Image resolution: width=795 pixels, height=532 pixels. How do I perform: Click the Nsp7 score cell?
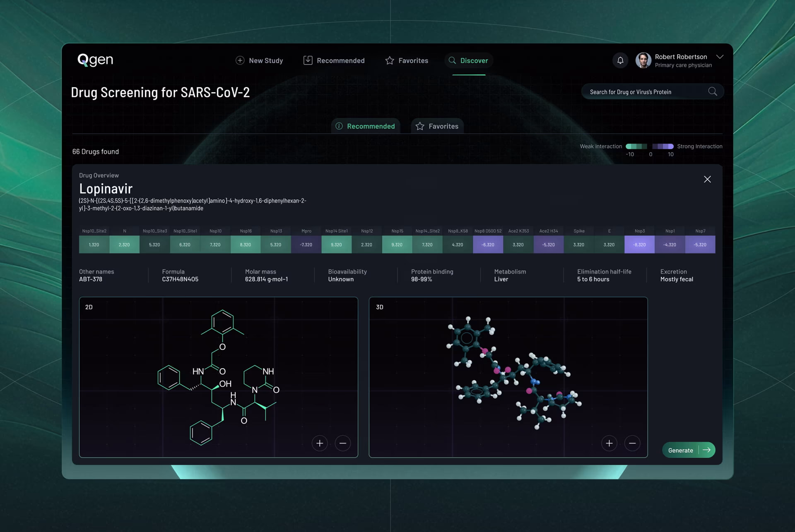tap(700, 244)
